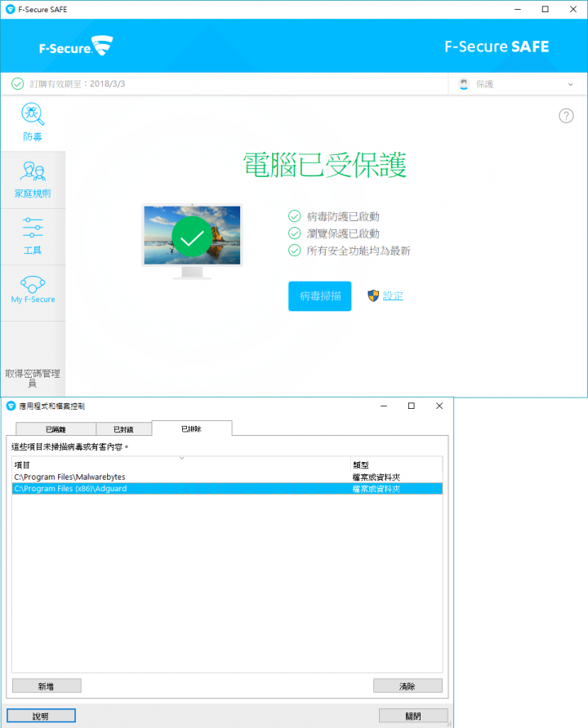Viewport: 588px width, 728px height.
Task: Select the C:\Program Files\Malwarebytes row
Action: [227, 477]
